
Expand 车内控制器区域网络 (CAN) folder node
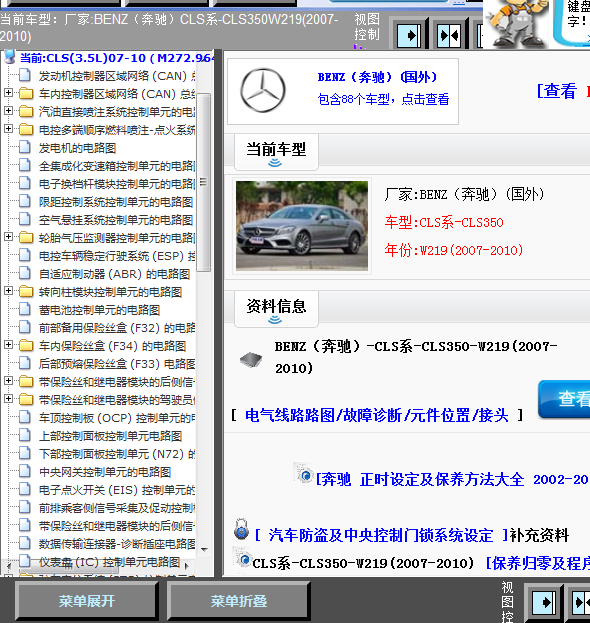point(8,93)
